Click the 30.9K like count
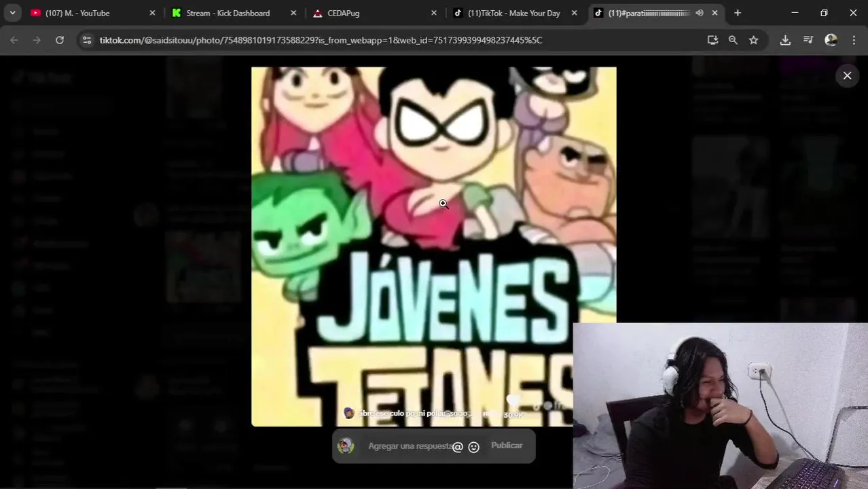 (513, 415)
